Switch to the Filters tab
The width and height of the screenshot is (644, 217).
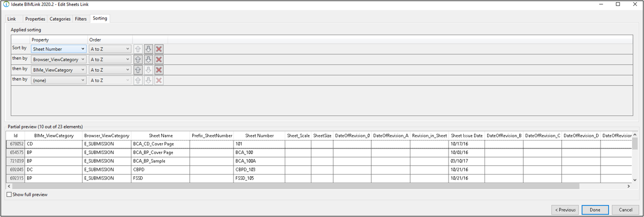81,19
